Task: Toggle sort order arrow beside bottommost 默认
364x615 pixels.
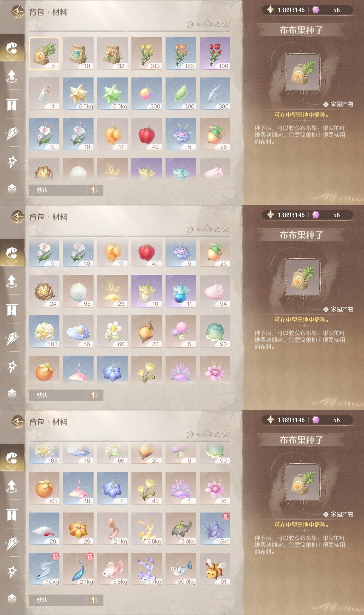Action: click(x=94, y=600)
